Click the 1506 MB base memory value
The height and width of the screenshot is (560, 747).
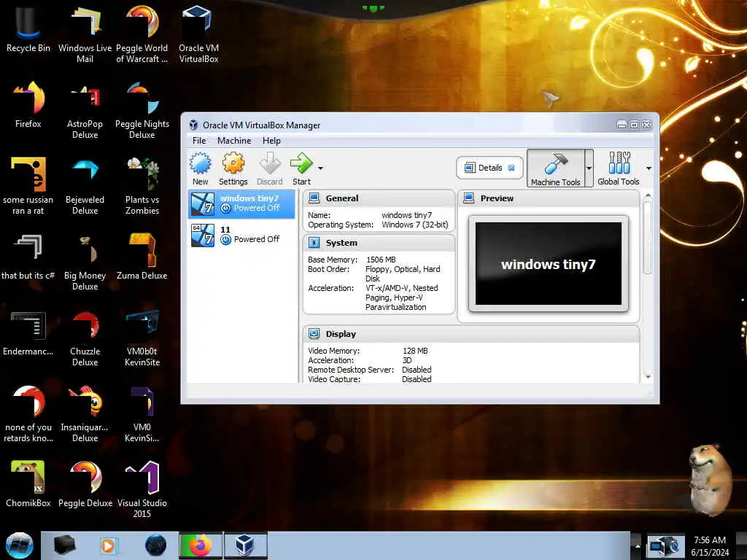[x=381, y=260]
